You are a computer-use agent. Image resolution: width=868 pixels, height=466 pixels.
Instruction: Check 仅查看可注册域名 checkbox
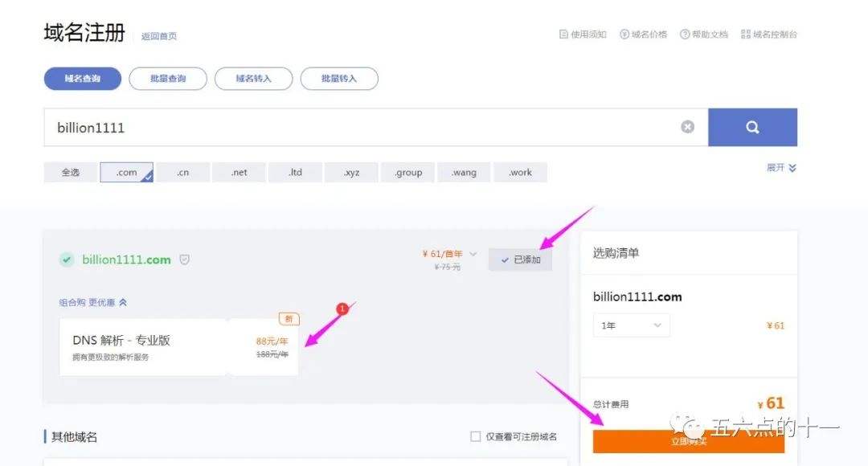coord(476,436)
